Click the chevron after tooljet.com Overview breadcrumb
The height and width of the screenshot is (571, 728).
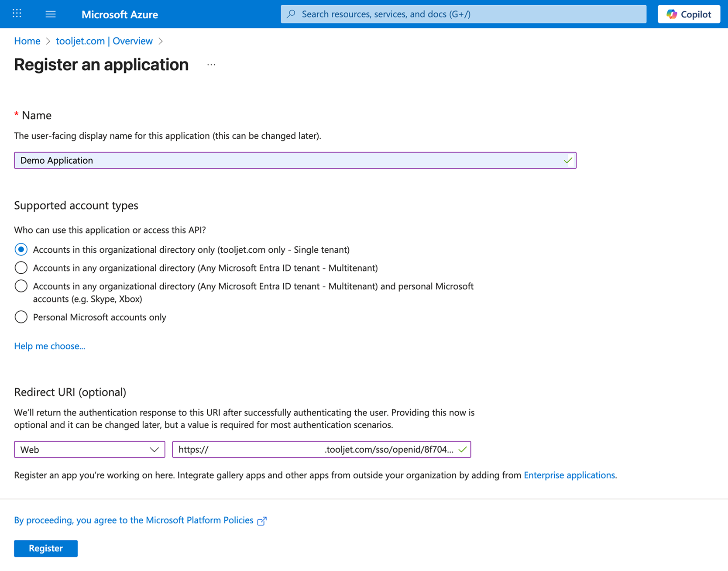161,41
